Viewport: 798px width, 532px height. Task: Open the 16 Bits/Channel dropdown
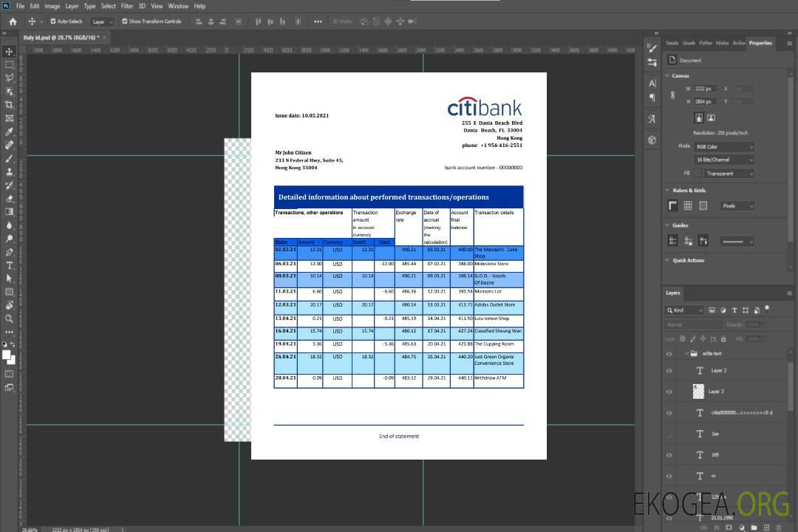(723, 160)
